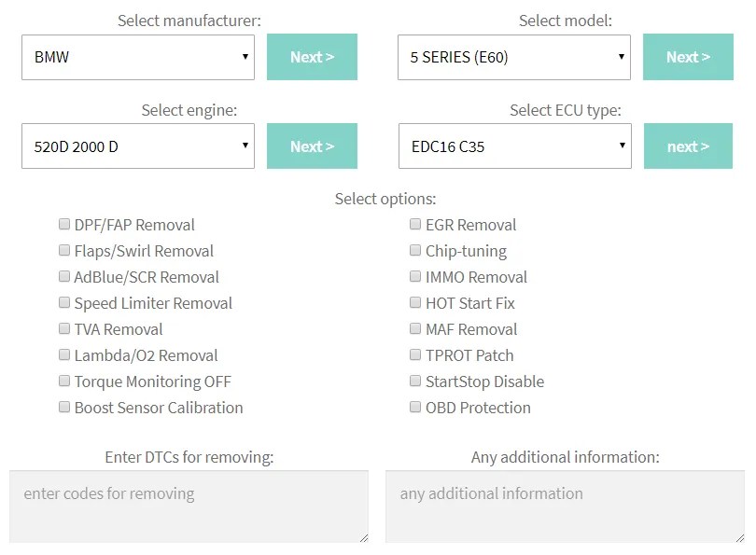The width and height of the screenshot is (756, 555).
Task: Click the 'Select engine:' label
Action: (189, 110)
